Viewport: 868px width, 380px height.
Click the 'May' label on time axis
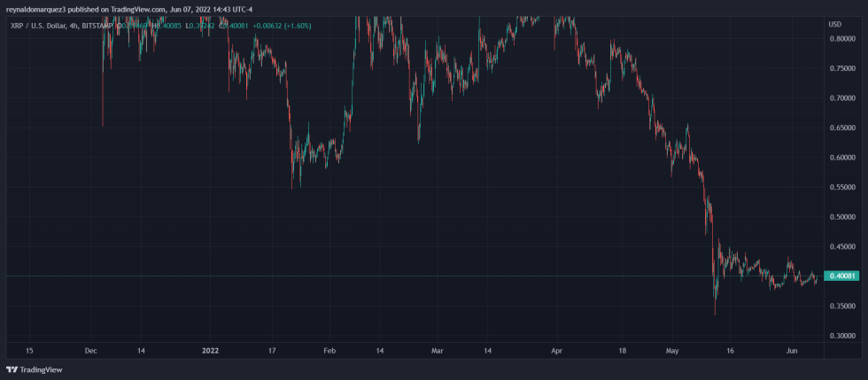[672, 351]
